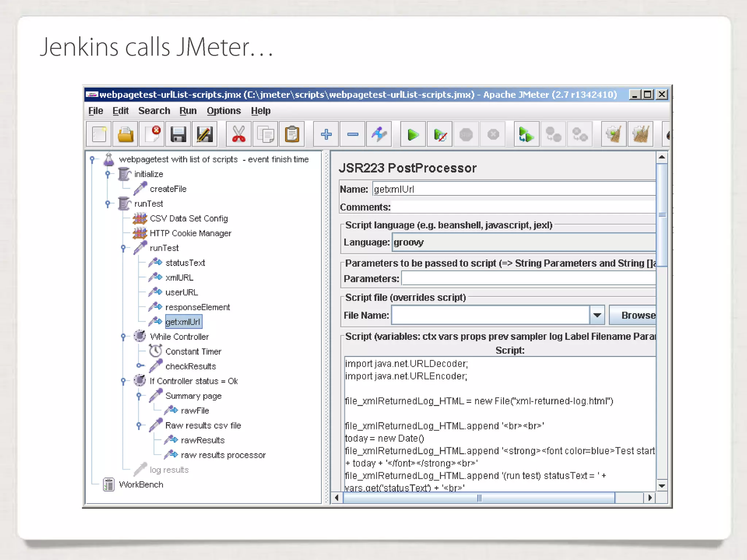
Task: Click the greyed Stop test icon
Action: [x=466, y=134]
